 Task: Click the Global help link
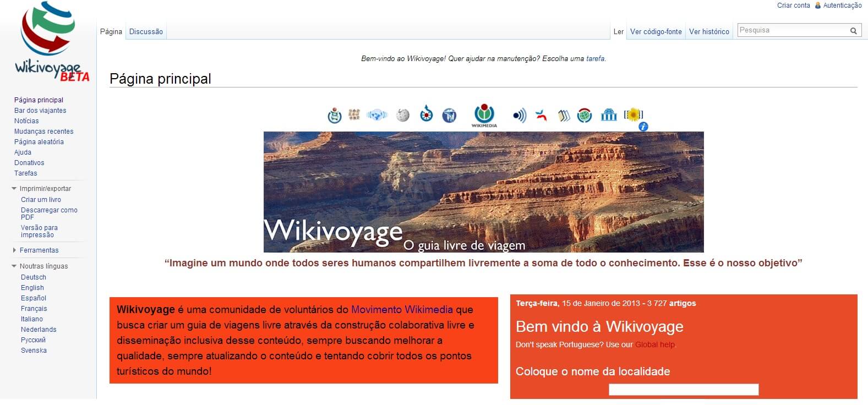pos(655,345)
